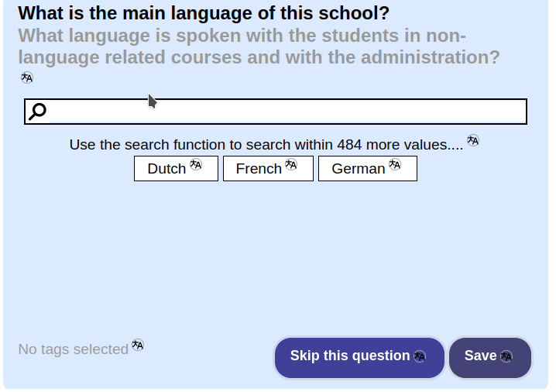Image resolution: width=556 pixels, height=392 pixels.
Task: Click the translate icon below the question subtitle
Action: pyautogui.click(x=27, y=77)
